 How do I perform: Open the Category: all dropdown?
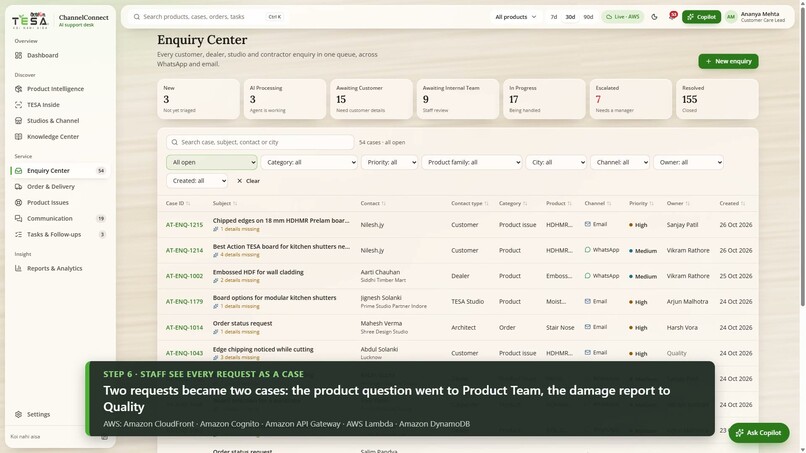tap(309, 162)
